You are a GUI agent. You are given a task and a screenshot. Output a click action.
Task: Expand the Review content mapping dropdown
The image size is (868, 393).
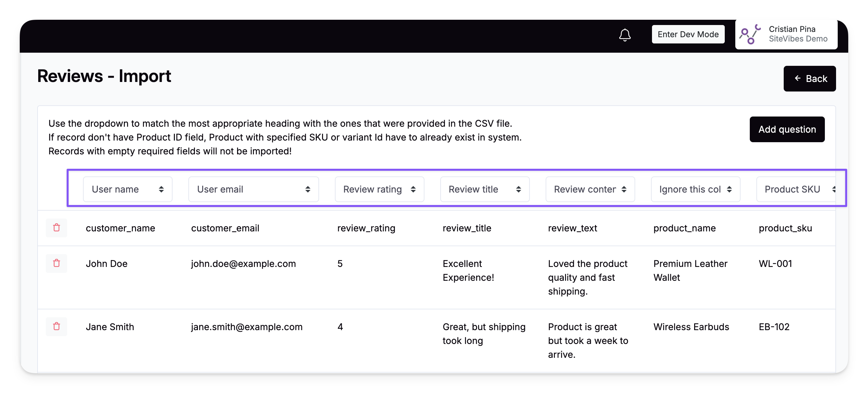pos(590,189)
